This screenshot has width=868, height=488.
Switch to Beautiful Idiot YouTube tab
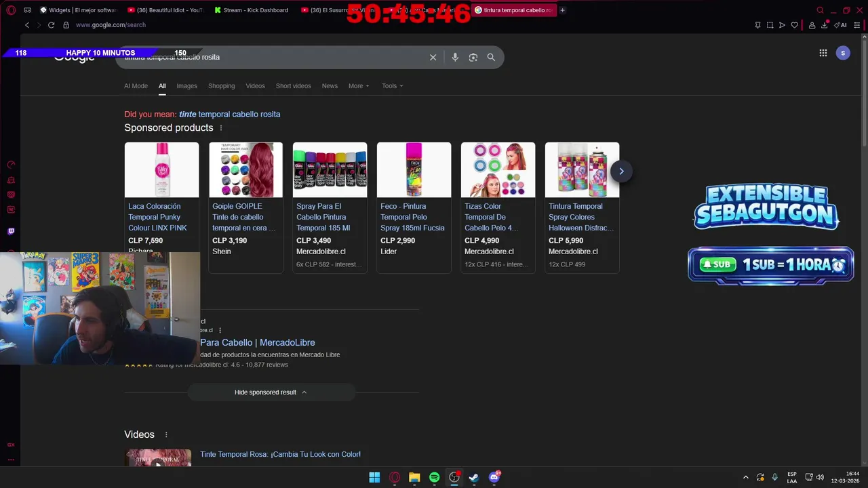coord(165,10)
